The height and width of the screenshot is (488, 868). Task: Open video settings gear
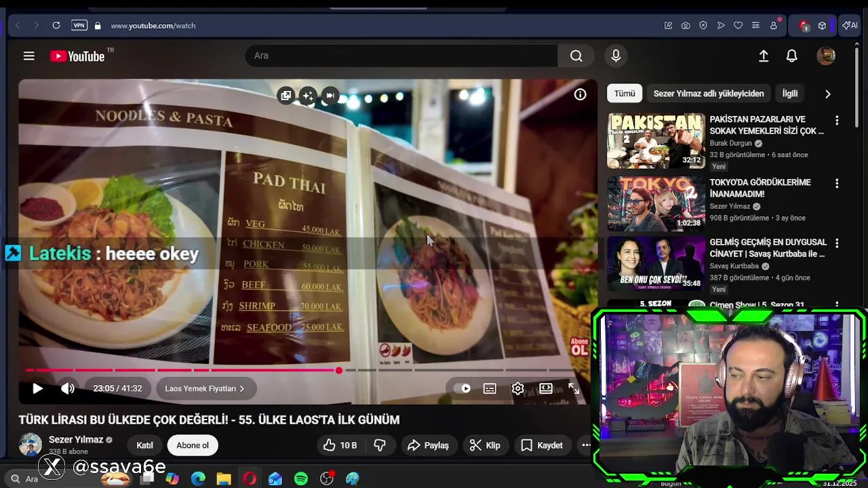(x=517, y=388)
